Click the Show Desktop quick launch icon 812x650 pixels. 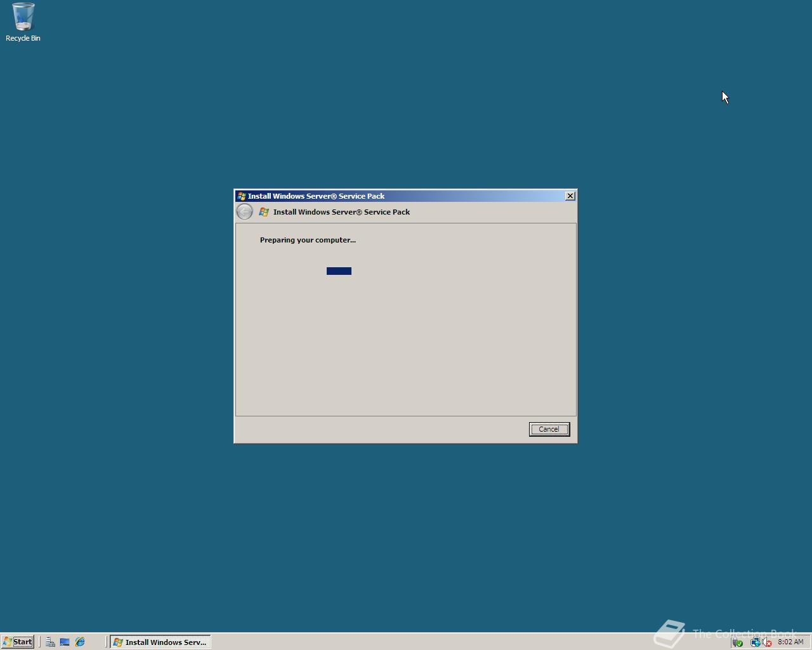point(65,642)
